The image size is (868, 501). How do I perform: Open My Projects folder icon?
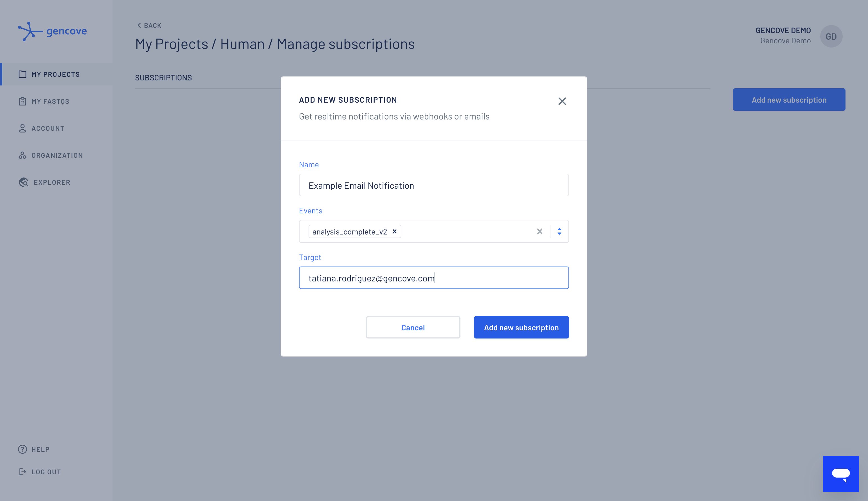[23, 74]
